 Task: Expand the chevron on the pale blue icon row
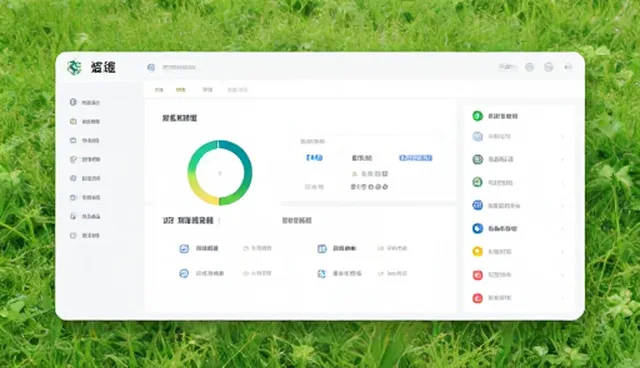(x=562, y=137)
